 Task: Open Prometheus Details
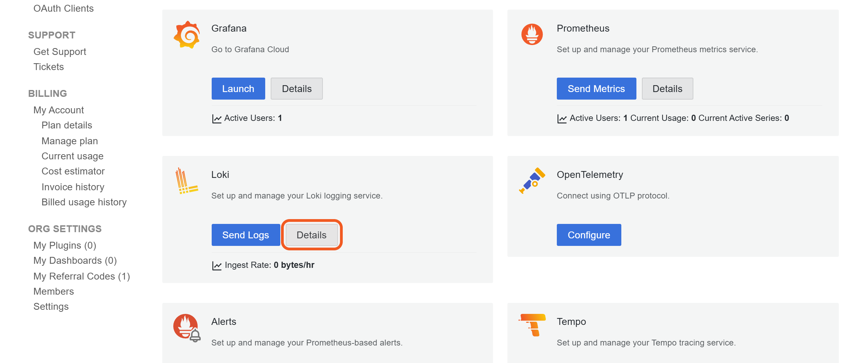pyautogui.click(x=667, y=89)
